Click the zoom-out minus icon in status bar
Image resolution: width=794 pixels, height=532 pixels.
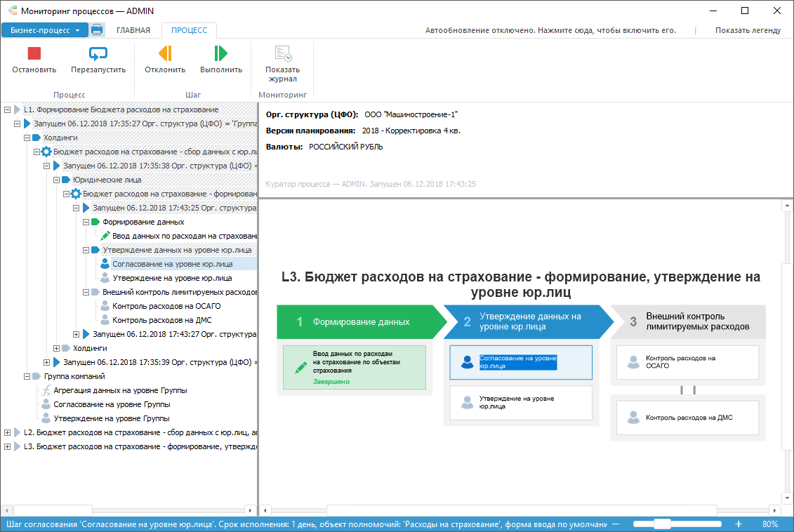(x=616, y=524)
